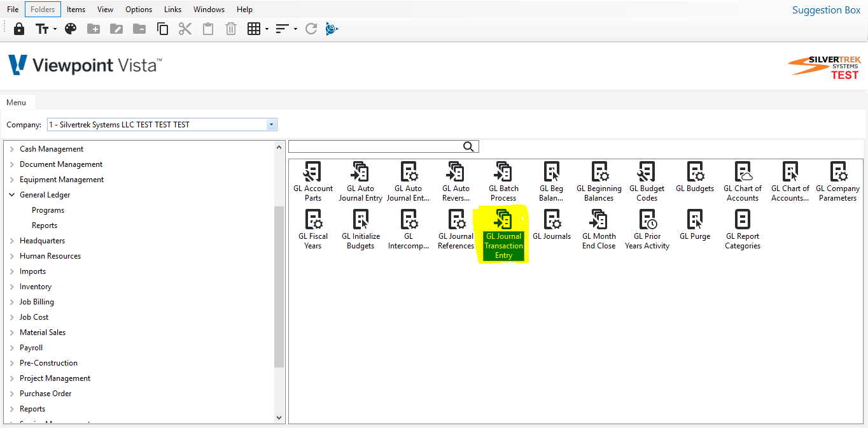Click the copy icon in the toolbar
Screen dimensions: 868x428
tap(162, 29)
